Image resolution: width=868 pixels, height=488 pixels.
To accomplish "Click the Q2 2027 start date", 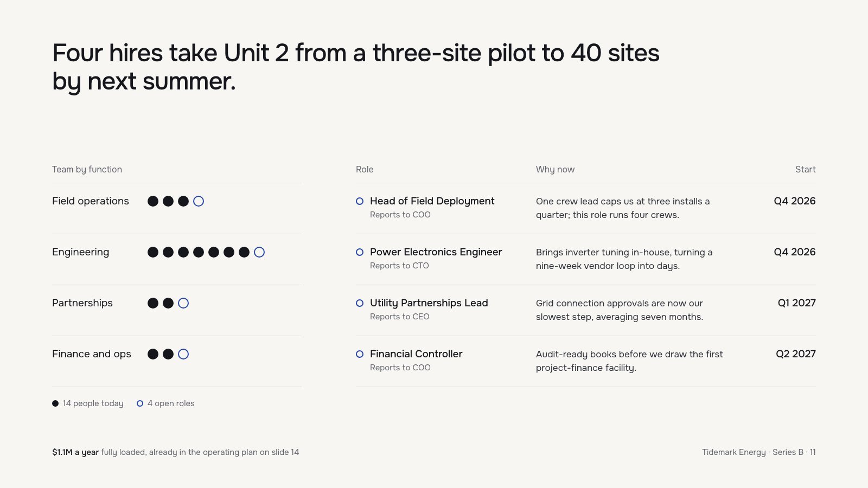I will (x=796, y=354).
